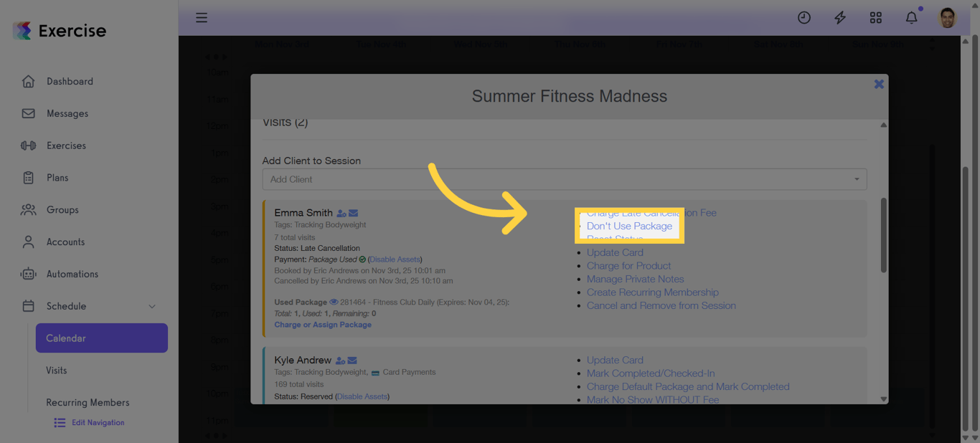This screenshot has height=443, width=980.
Task: Click the Exercises dumbbell icon
Action: coord(28,146)
